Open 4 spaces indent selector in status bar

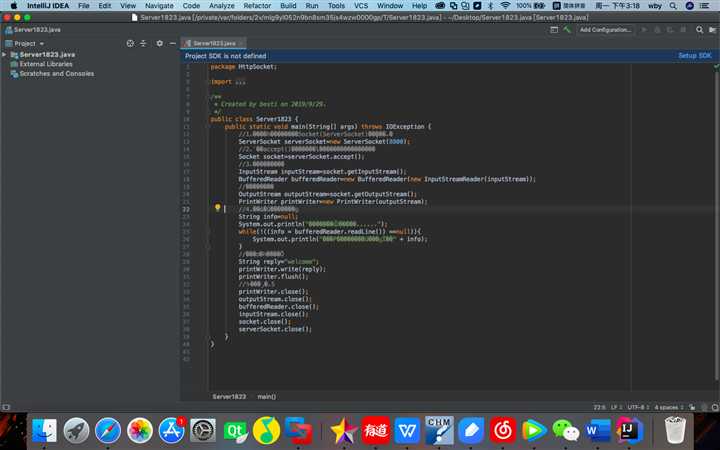click(x=669, y=407)
